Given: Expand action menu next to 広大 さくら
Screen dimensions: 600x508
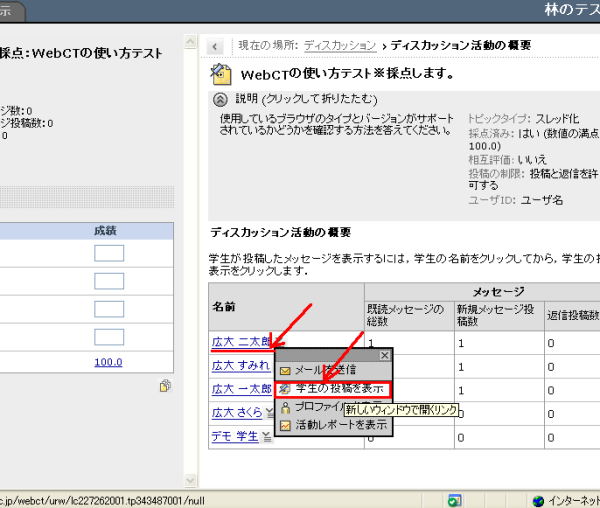Looking at the screenshot, I should point(269,413).
